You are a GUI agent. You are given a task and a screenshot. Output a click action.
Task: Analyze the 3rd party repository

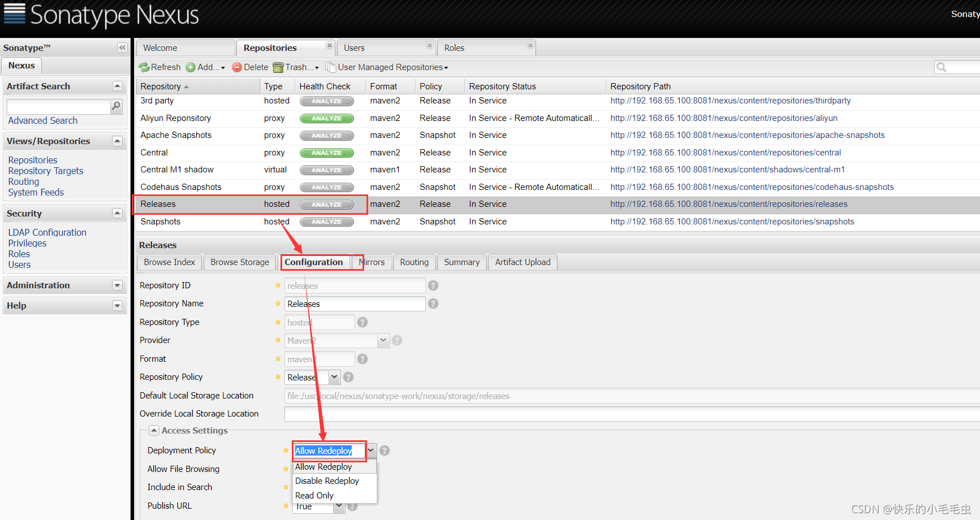tap(326, 101)
